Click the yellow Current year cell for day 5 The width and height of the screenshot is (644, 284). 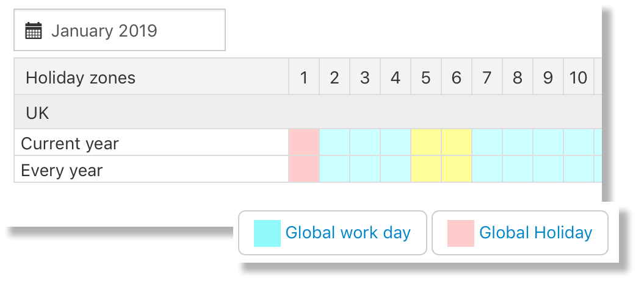pos(426,143)
